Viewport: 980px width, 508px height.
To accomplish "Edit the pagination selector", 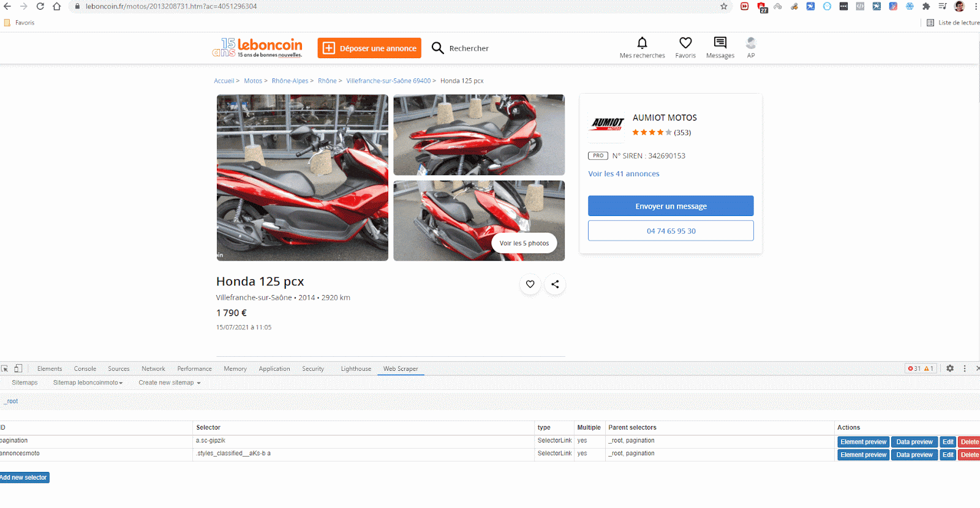I will click(x=948, y=442).
